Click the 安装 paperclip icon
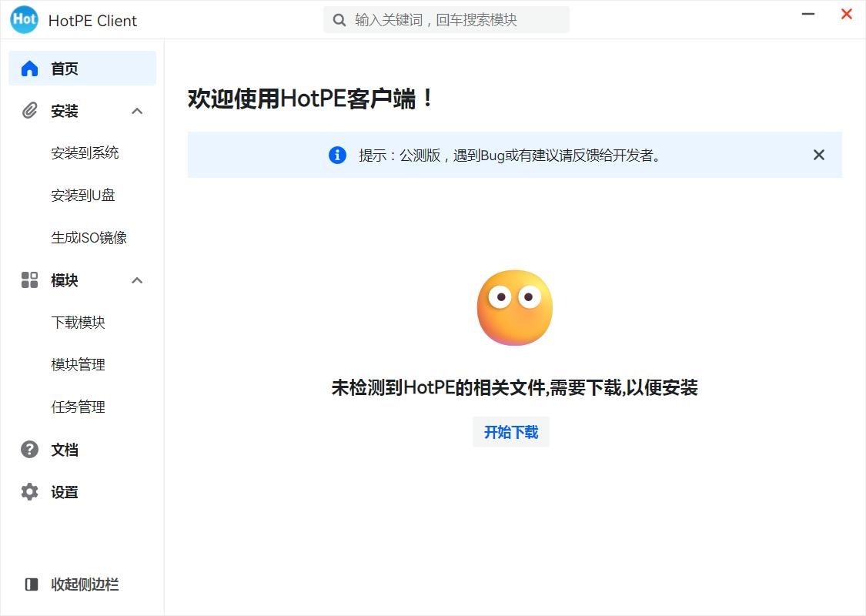 click(29, 110)
